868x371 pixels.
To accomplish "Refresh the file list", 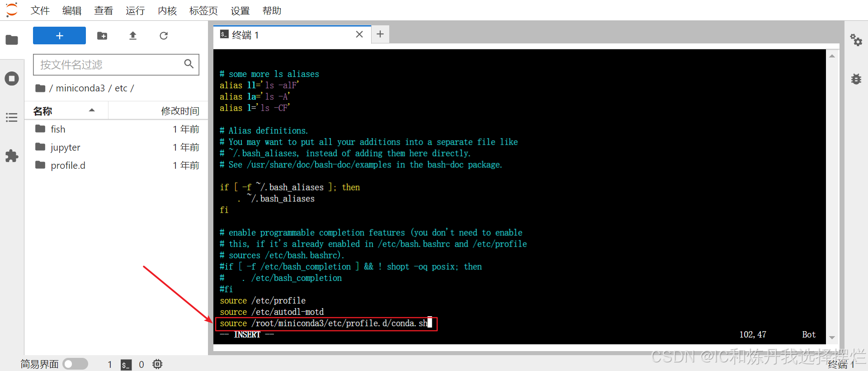I will click(164, 36).
